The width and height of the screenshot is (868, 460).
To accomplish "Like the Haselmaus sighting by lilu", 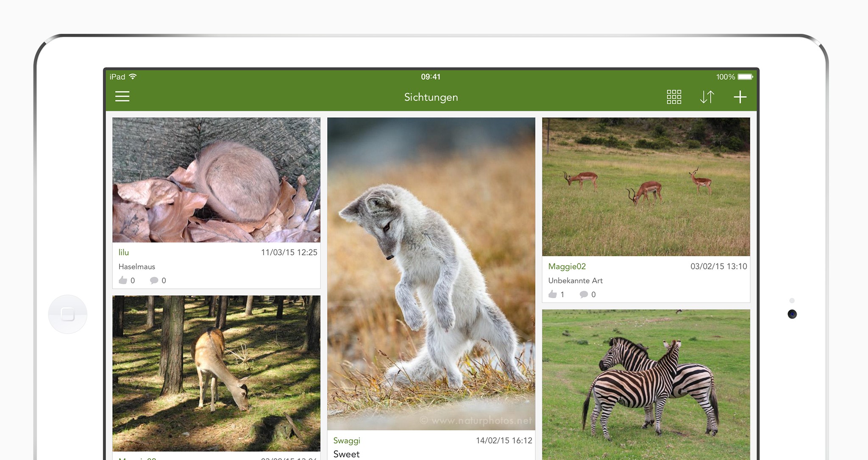I will click(123, 280).
